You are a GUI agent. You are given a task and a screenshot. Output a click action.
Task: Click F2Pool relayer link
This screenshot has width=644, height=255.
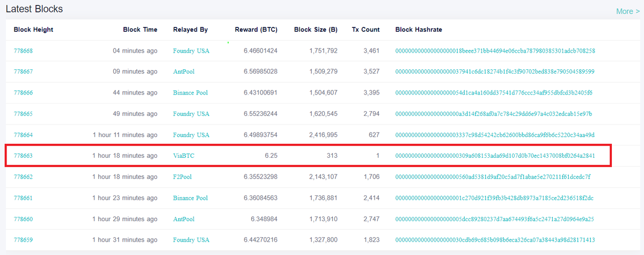click(182, 177)
